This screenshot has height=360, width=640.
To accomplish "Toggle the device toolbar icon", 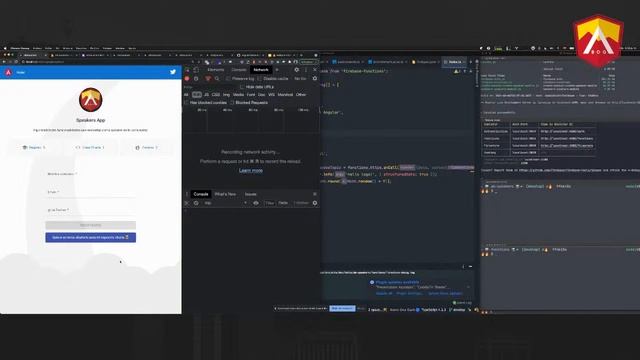I will point(196,70).
